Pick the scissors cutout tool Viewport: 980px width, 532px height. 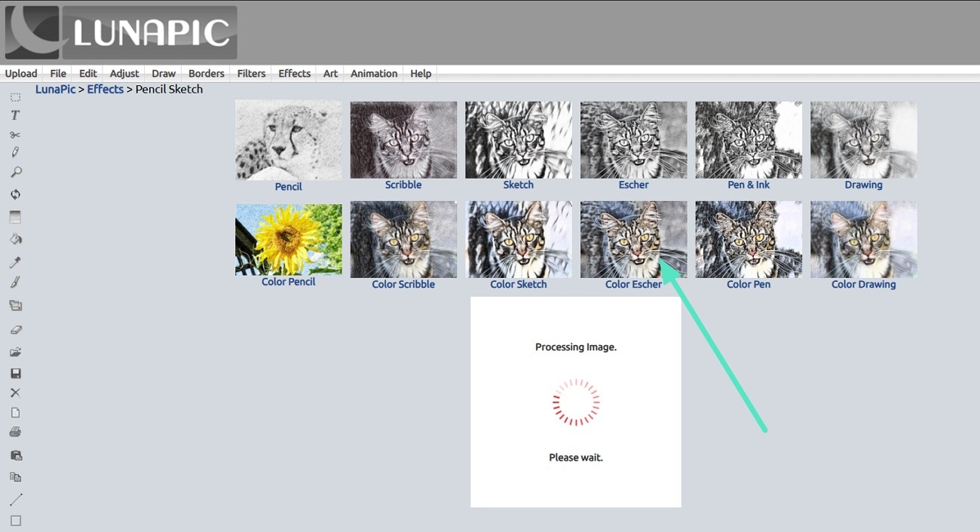(x=15, y=135)
